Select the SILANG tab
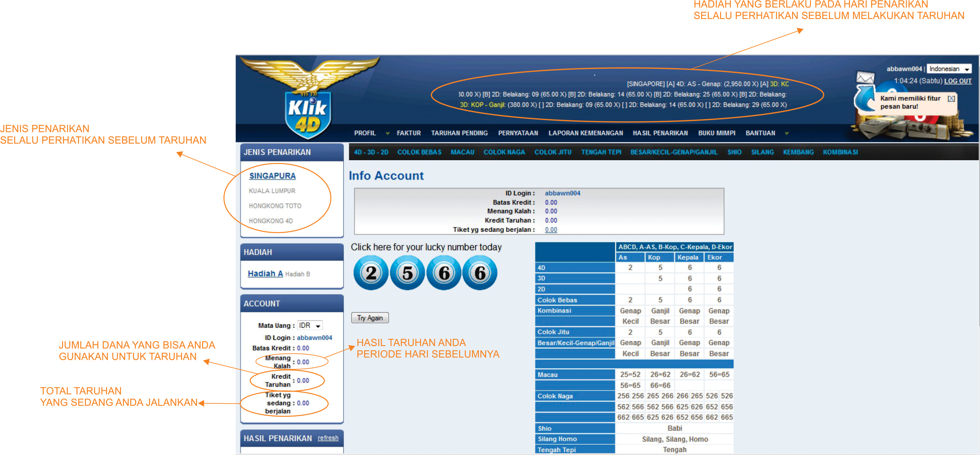Screen dimensions: 980x455 point(762,152)
